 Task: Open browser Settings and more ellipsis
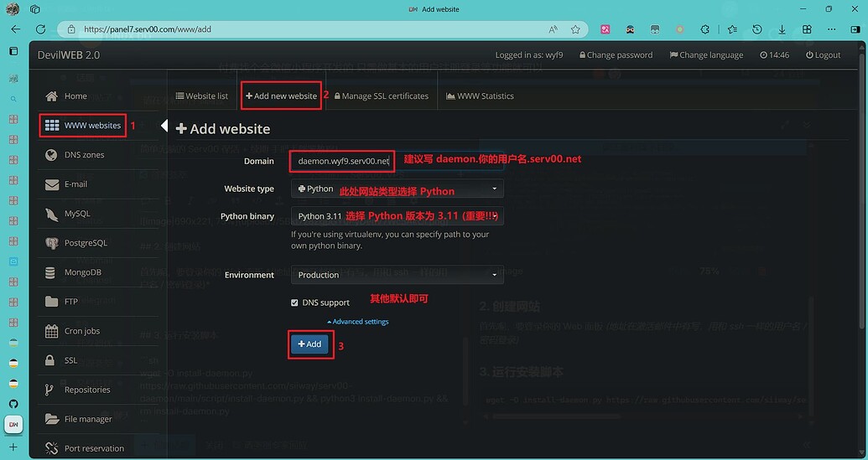(831, 30)
